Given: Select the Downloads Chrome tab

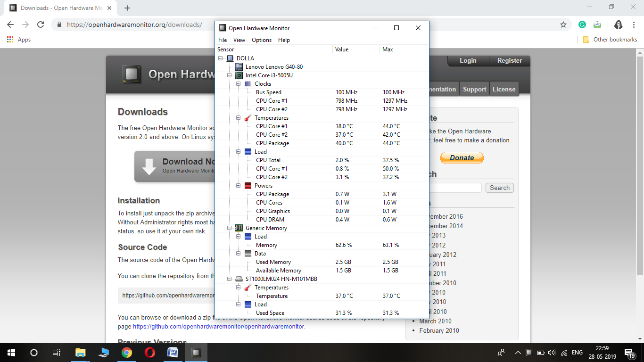Looking at the screenshot, I should pyautogui.click(x=61, y=8).
